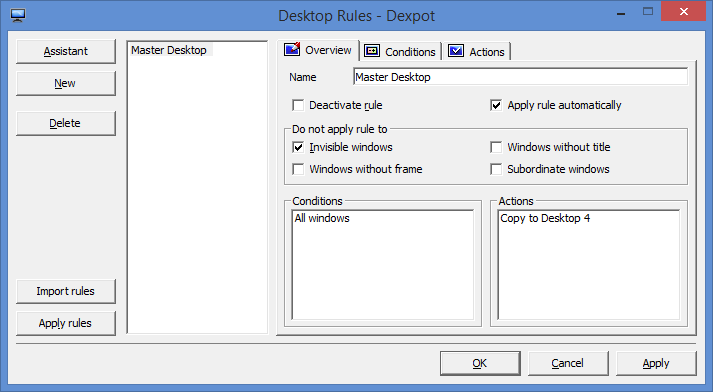713x392 pixels.
Task: Enable the Deactivate rule checkbox
Action: (298, 106)
